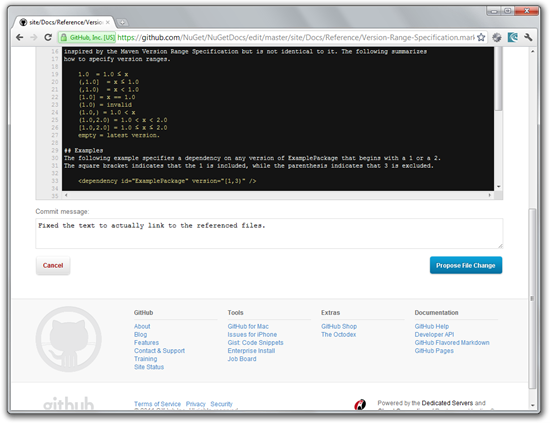Select the site/Docs/Reference/Version tab
This screenshot has width=550, height=423.
coord(65,22)
